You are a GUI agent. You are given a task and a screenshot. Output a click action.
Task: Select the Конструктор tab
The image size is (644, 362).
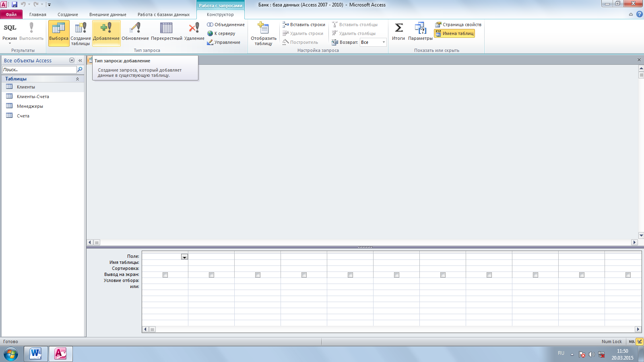[x=220, y=14]
